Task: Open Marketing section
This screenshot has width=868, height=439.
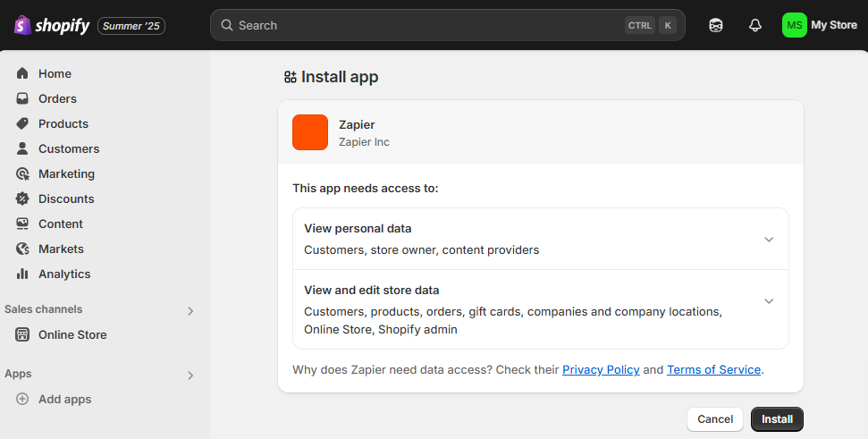Action: [x=66, y=173]
